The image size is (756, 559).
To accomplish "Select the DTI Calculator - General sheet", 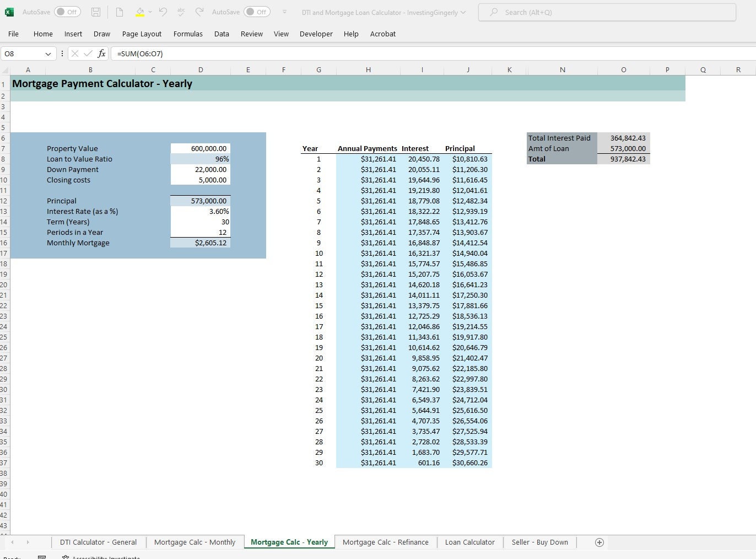I will [x=98, y=542].
